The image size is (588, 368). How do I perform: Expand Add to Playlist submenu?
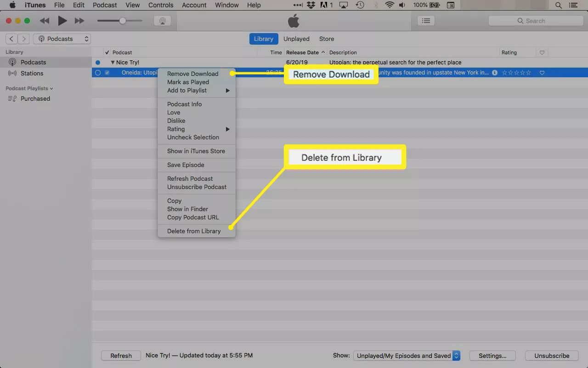click(x=197, y=90)
